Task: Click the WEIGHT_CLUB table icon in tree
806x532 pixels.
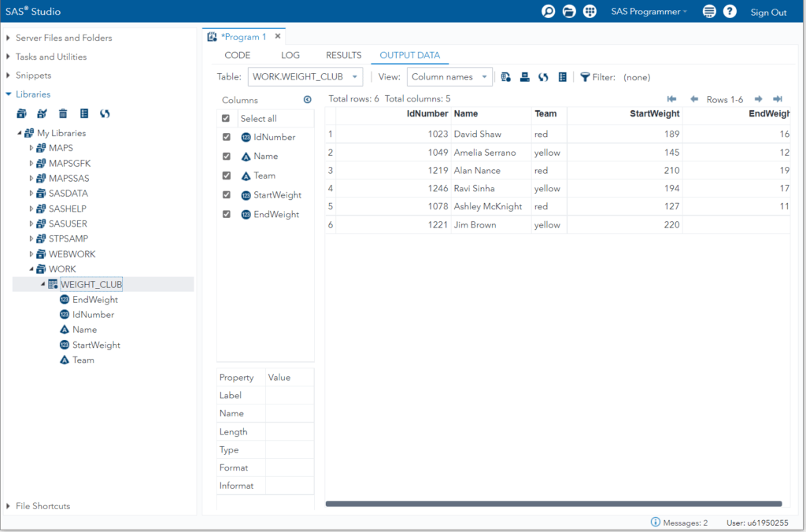Action: tap(53, 284)
